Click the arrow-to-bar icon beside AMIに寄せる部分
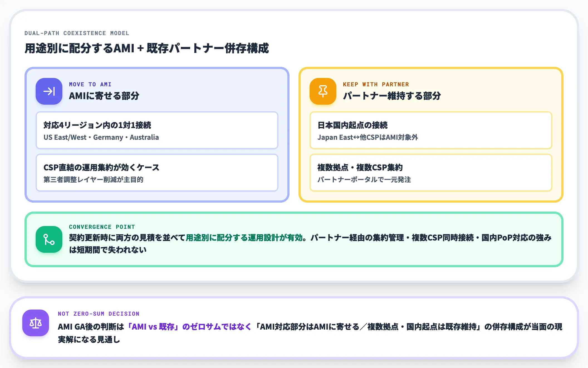 coord(49,91)
